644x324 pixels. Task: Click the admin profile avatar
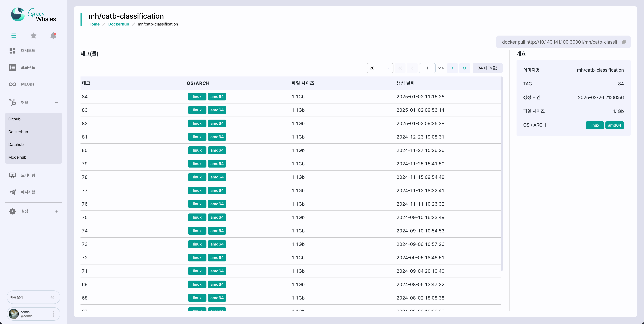pos(14,314)
